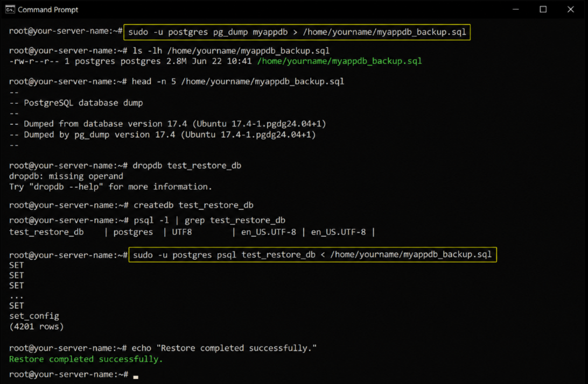588x384 pixels.
Task: Click the "-- PostgreSQL database dump" line
Action: pos(76,103)
